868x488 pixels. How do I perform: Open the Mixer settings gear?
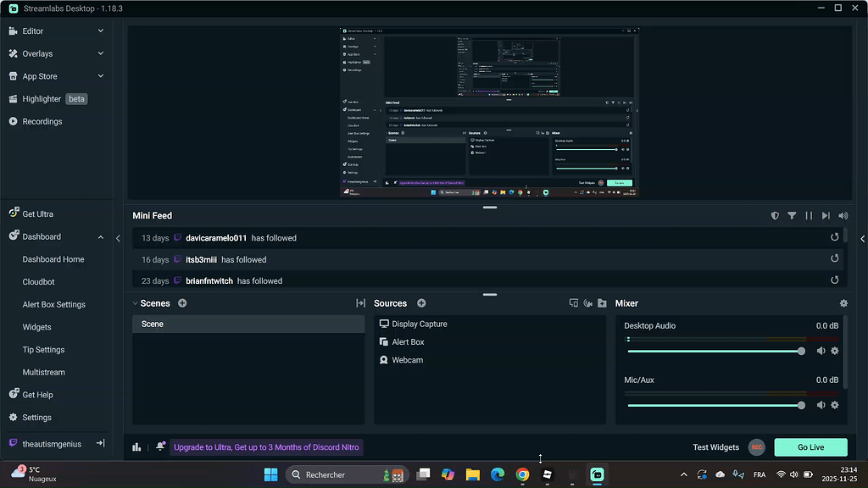(x=843, y=302)
